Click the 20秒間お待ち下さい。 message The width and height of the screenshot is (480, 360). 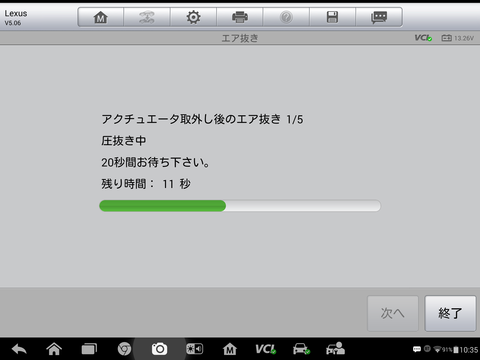pyautogui.click(x=156, y=162)
